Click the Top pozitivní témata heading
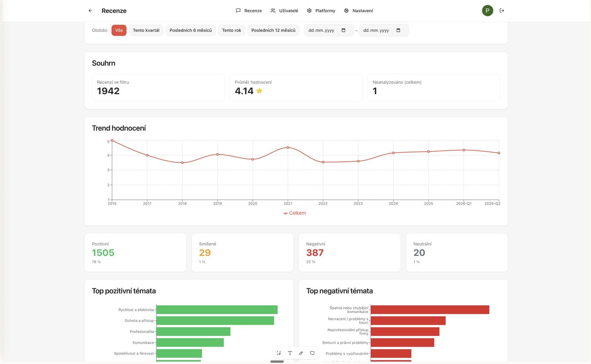This screenshot has width=591, height=364. tap(124, 291)
